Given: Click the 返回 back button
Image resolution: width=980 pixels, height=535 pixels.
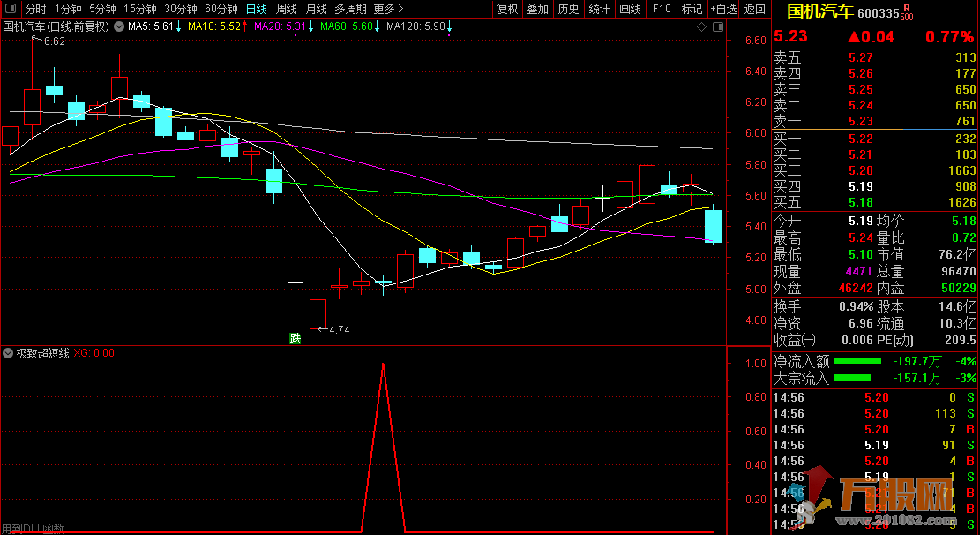Looking at the screenshot, I should tap(755, 9).
